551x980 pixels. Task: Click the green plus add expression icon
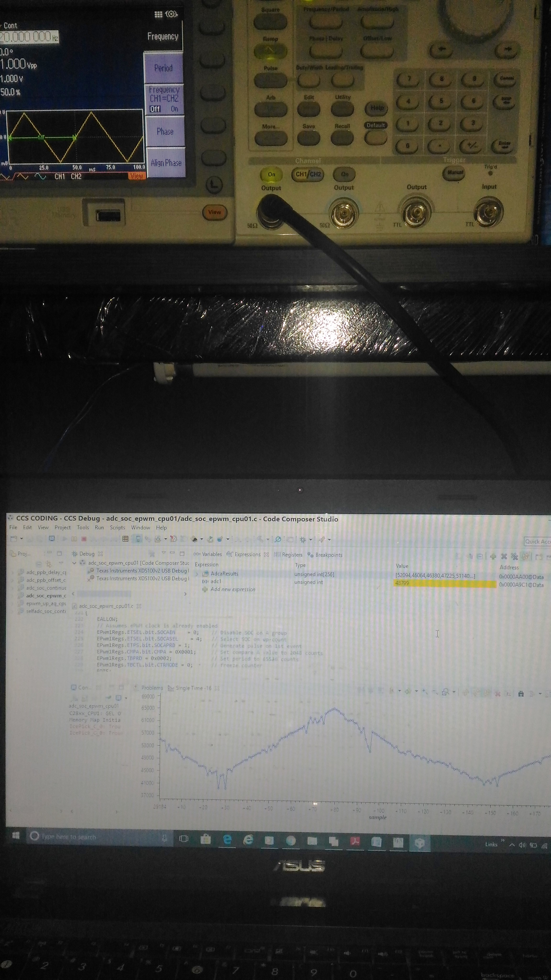pos(493,556)
